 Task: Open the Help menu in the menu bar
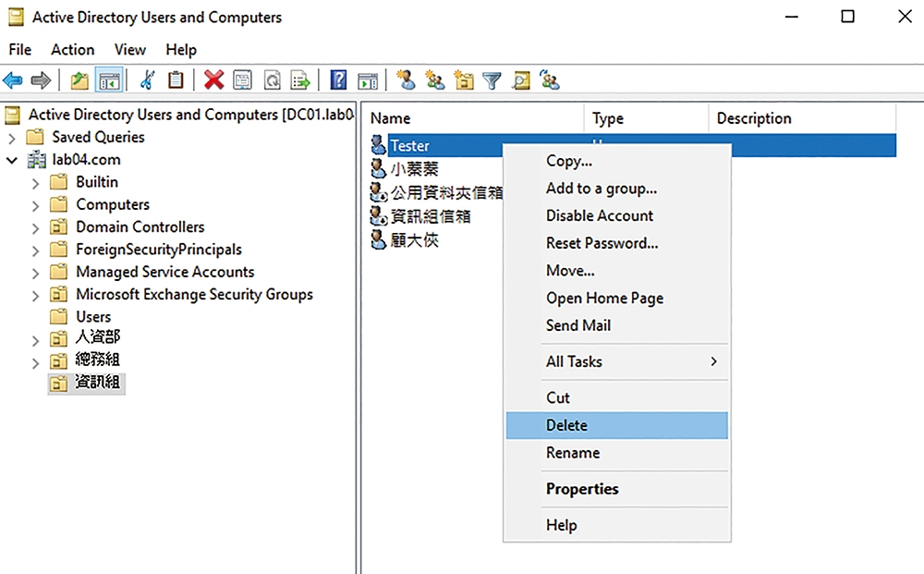click(181, 50)
